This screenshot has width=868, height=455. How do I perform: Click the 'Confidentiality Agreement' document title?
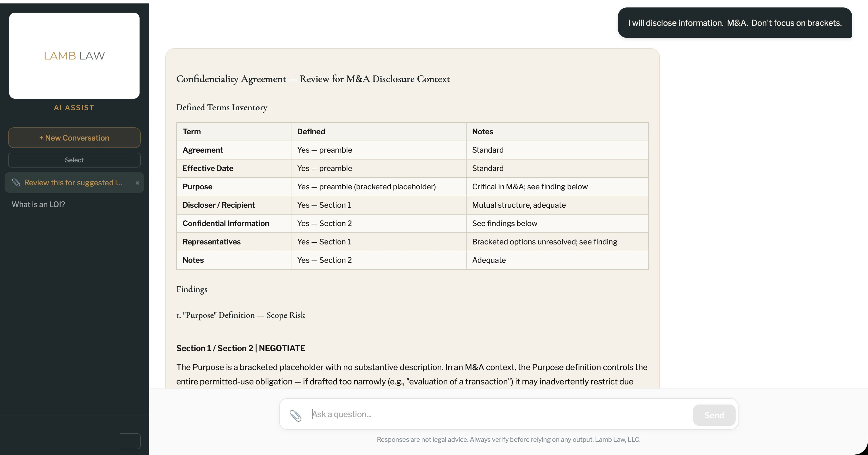coord(313,79)
